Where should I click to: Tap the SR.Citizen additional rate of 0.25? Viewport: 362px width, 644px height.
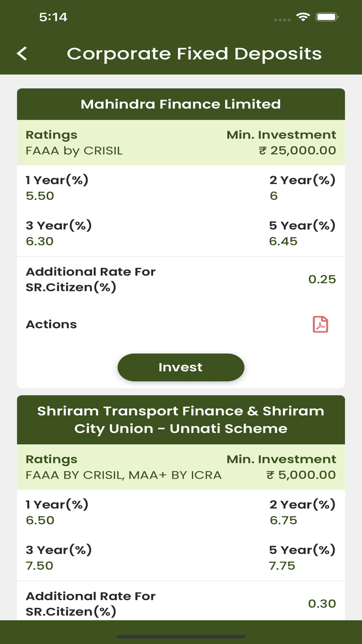tap(322, 279)
